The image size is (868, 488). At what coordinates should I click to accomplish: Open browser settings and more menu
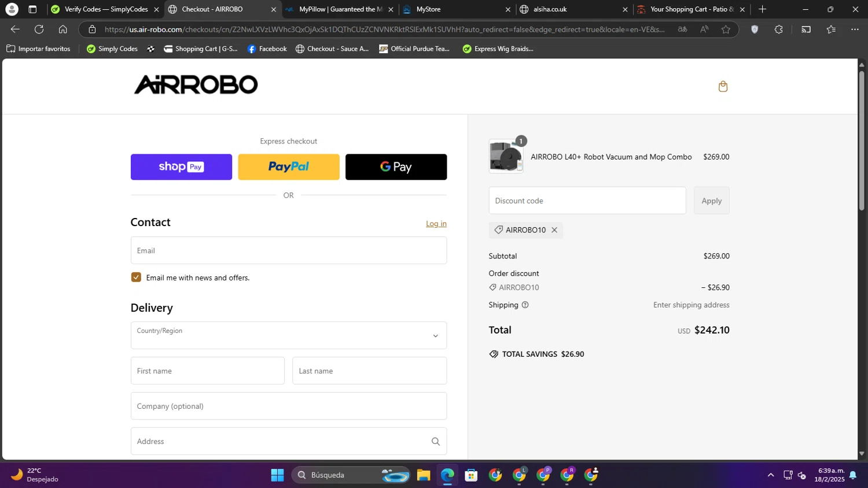pyautogui.click(x=855, y=29)
